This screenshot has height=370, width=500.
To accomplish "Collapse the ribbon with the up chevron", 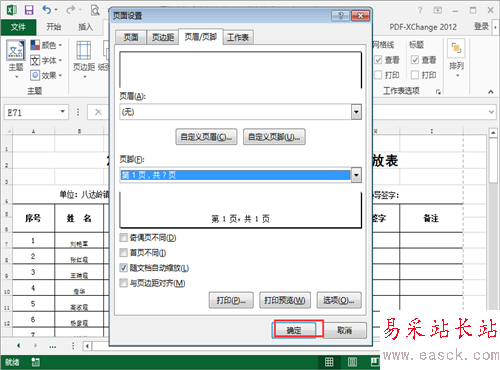I will point(491,91).
